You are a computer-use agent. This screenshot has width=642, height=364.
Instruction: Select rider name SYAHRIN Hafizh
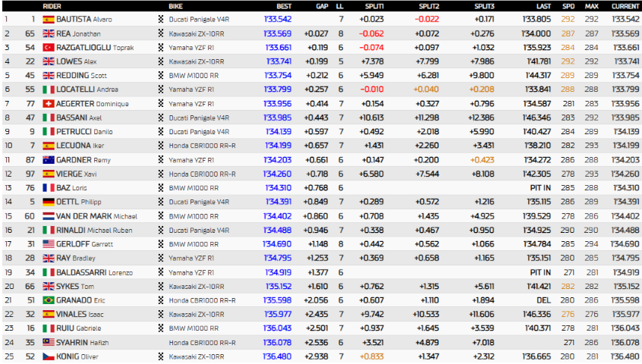pos(82,342)
